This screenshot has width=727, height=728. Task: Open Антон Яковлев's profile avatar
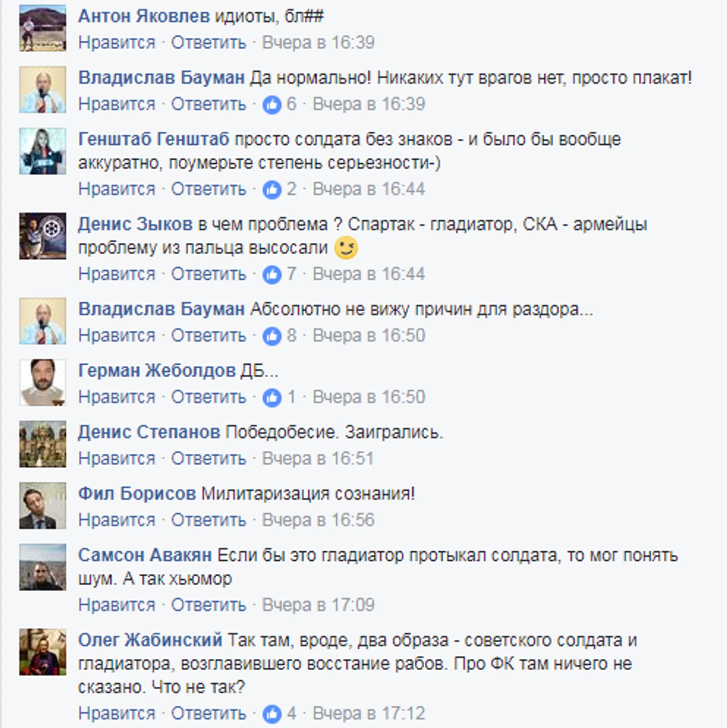coord(43,28)
